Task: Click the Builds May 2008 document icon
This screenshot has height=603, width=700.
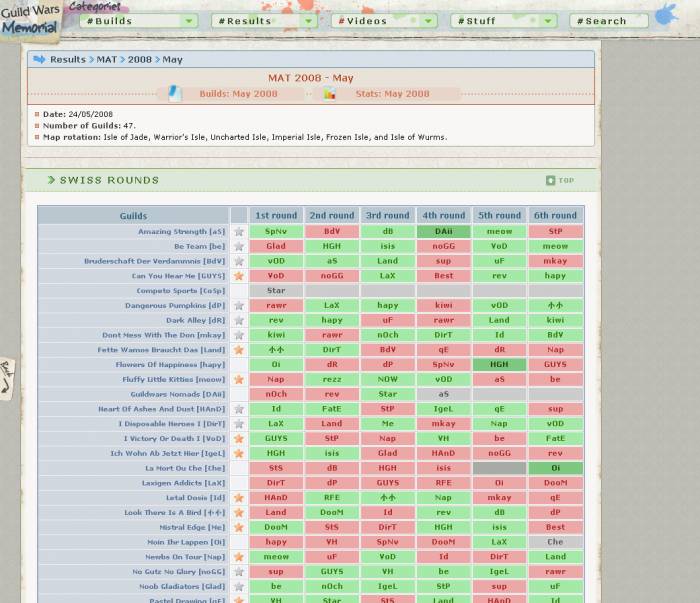Action: coord(175,93)
